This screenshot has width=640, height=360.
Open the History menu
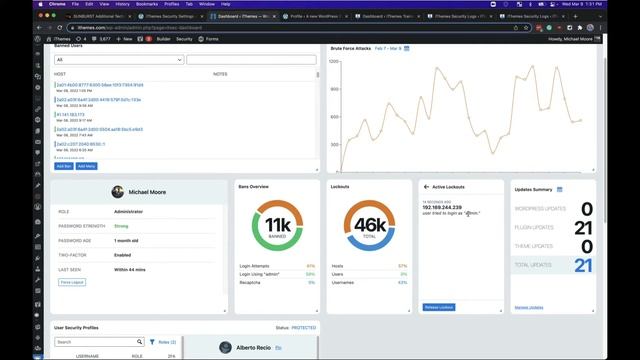point(122,4)
